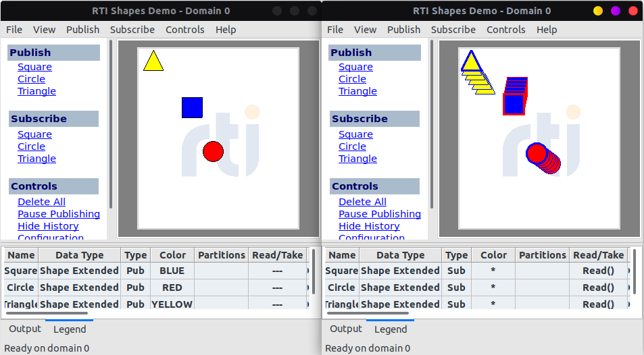Click Square name cell in left table
Viewport: 644px width, 355px height.
click(x=21, y=271)
